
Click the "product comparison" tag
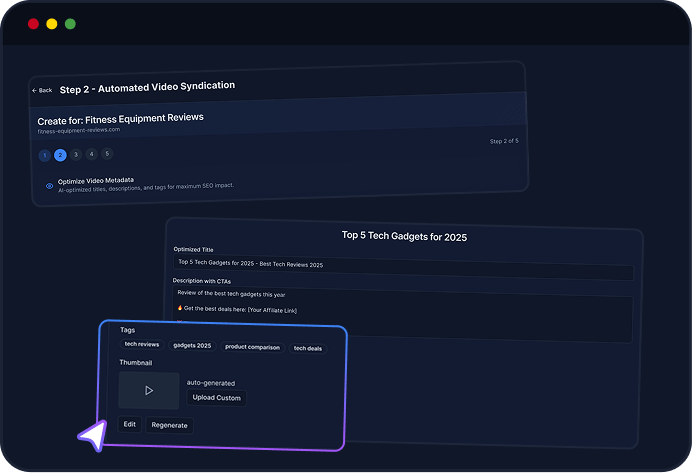tap(250, 347)
